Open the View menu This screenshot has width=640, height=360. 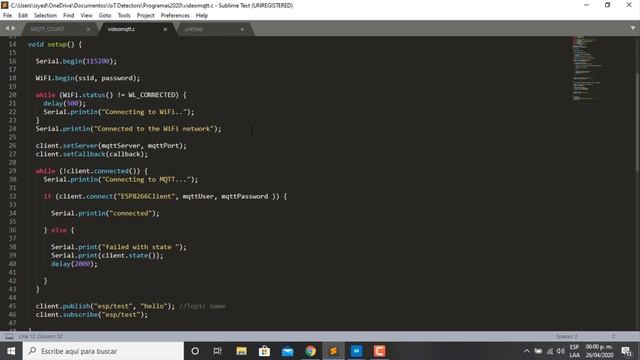pyautogui.click(x=87, y=16)
